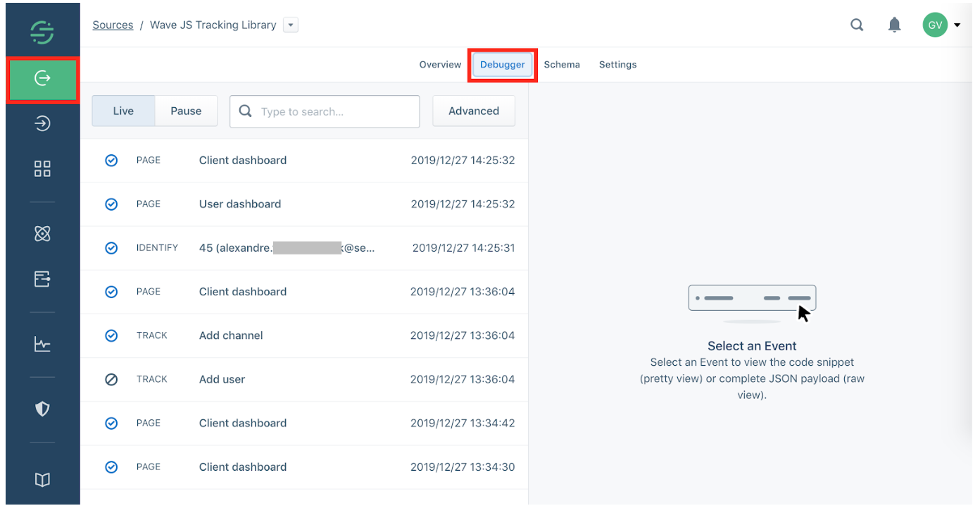The height and width of the screenshot is (513, 980).
Task: Click the 'Type to search' field
Action: [x=334, y=111]
